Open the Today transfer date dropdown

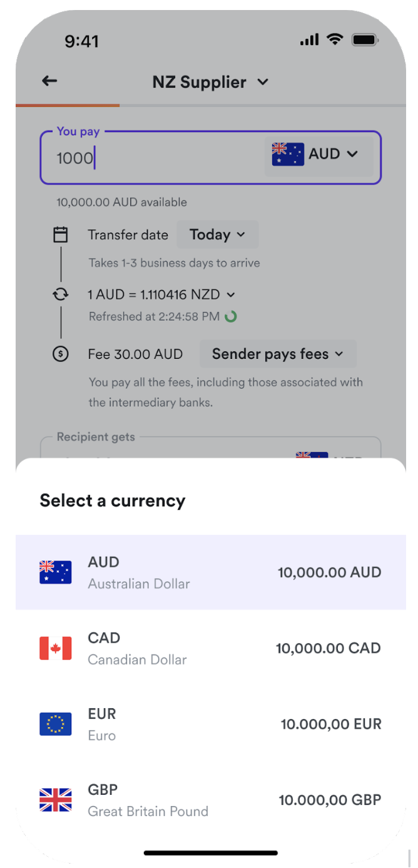(x=217, y=235)
